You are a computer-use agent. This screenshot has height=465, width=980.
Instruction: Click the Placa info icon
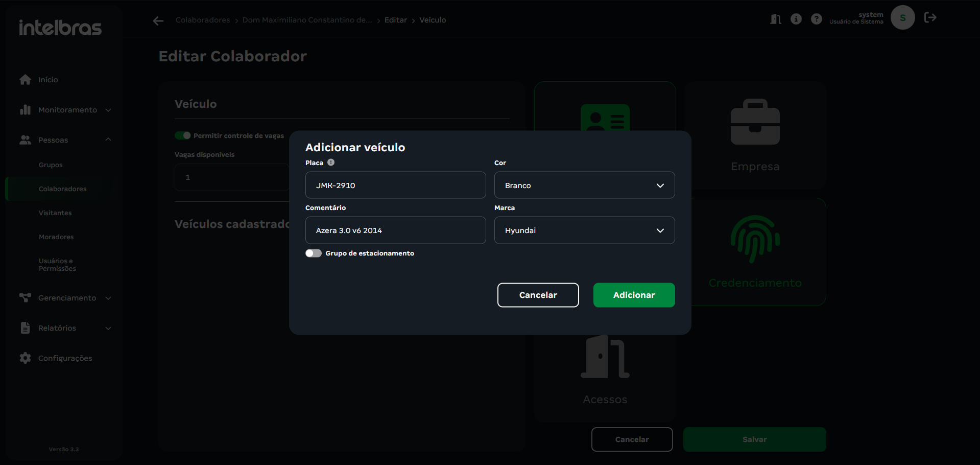click(331, 162)
